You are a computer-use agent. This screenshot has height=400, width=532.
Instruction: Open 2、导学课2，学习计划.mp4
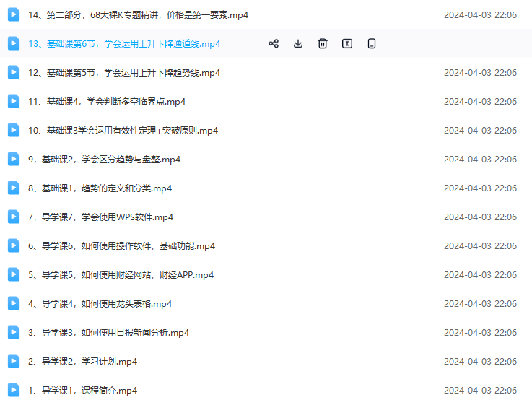point(82,362)
